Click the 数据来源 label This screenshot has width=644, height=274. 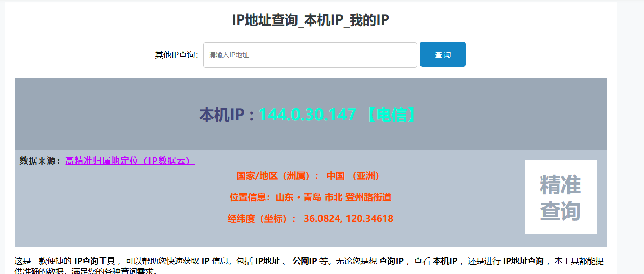click(40, 161)
